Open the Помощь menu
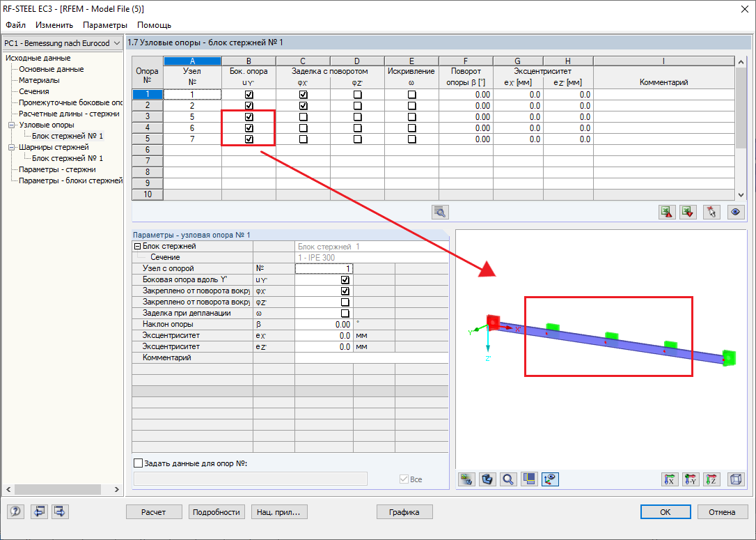Viewport: 756px width, 540px height. point(155,25)
